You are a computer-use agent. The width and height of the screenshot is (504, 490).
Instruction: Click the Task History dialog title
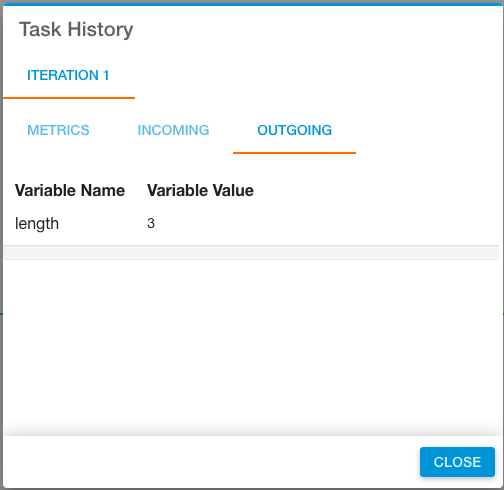point(76,29)
